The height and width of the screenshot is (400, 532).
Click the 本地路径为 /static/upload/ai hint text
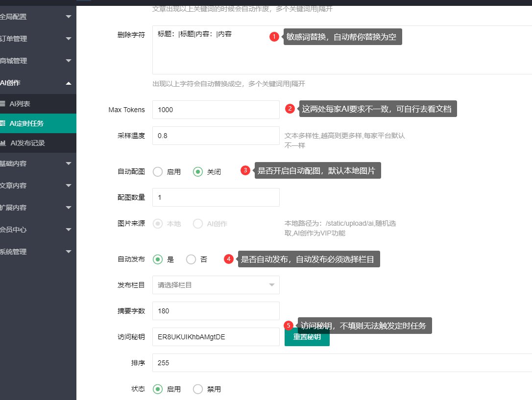340,228
